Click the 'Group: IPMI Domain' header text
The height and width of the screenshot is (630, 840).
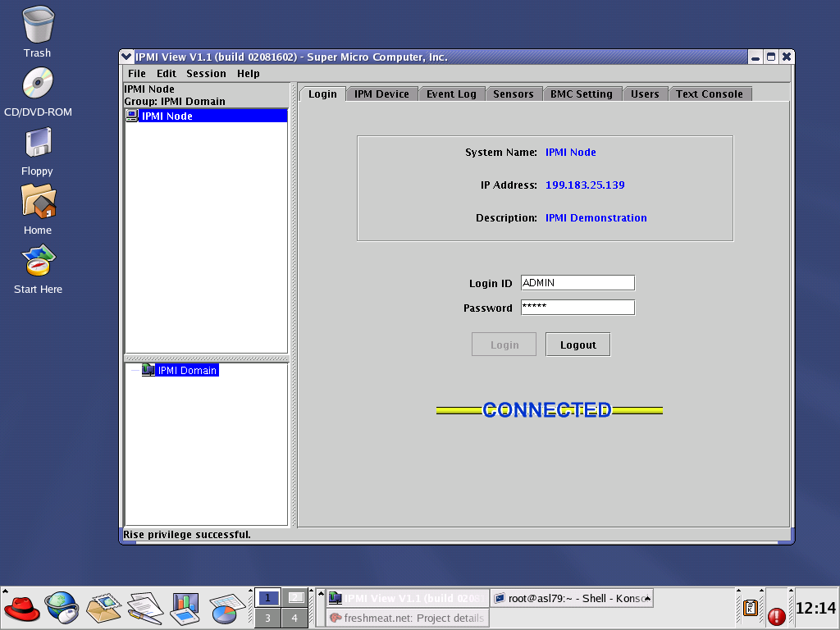[x=175, y=101]
